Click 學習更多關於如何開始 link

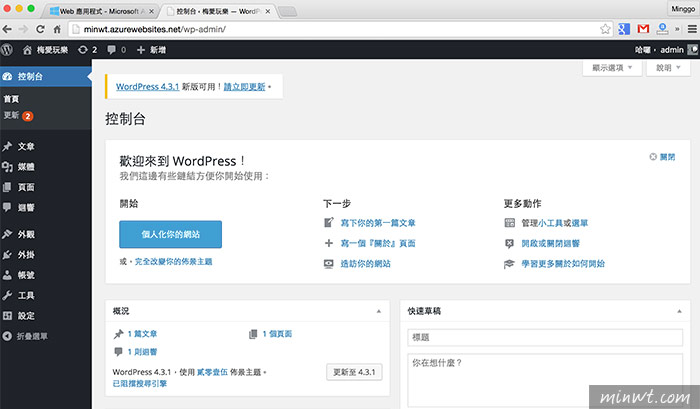563,264
